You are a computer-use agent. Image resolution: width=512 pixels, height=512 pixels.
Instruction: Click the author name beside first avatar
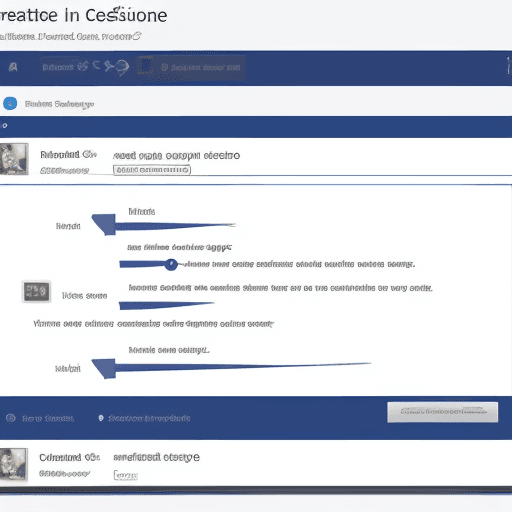(68, 155)
